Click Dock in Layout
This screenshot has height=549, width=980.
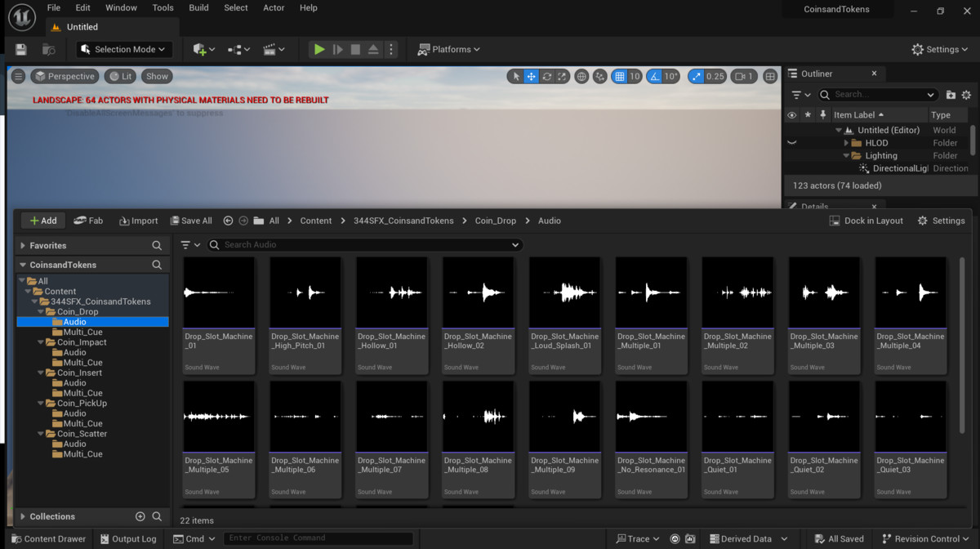pos(866,221)
